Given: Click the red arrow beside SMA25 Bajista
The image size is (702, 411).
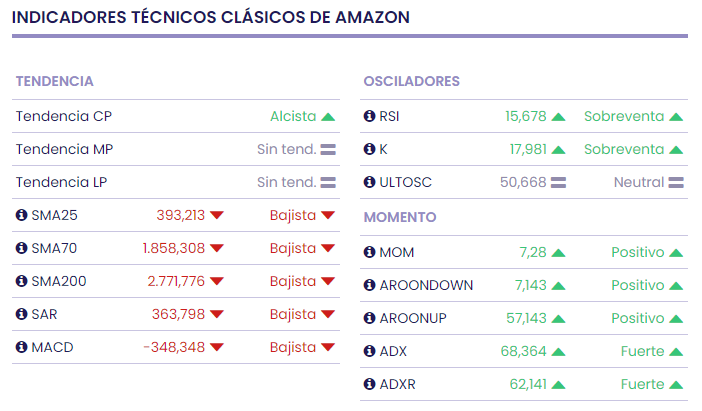Looking at the screenshot, I should pos(328,216).
